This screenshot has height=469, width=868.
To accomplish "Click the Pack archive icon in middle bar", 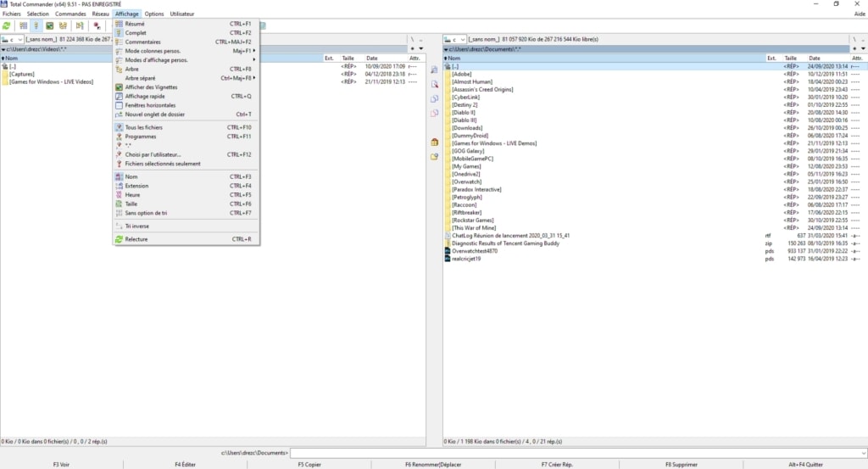I will click(x=435, y=142).
